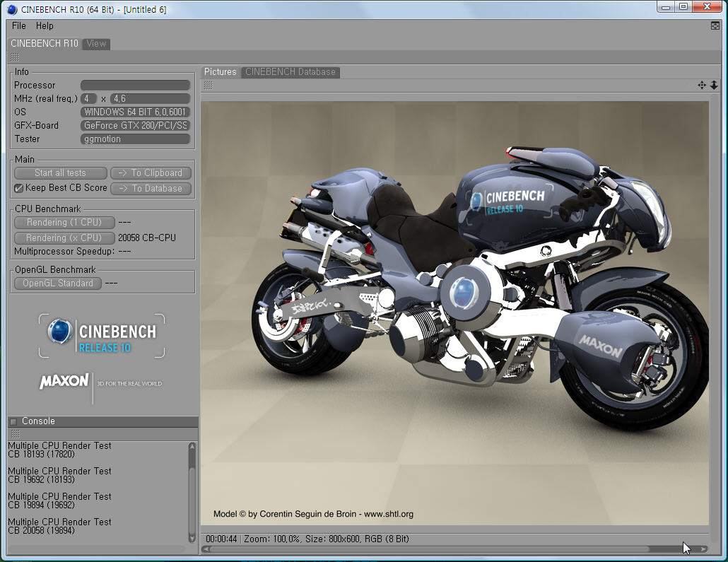Close the CINEBENCH window
This screenshot has height=562, width=728.
pyautogui.click(x=707, y=7)
